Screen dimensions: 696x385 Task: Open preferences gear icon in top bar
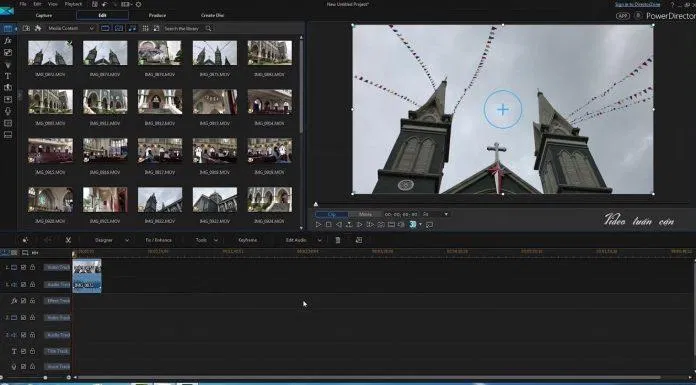[138, 4]
